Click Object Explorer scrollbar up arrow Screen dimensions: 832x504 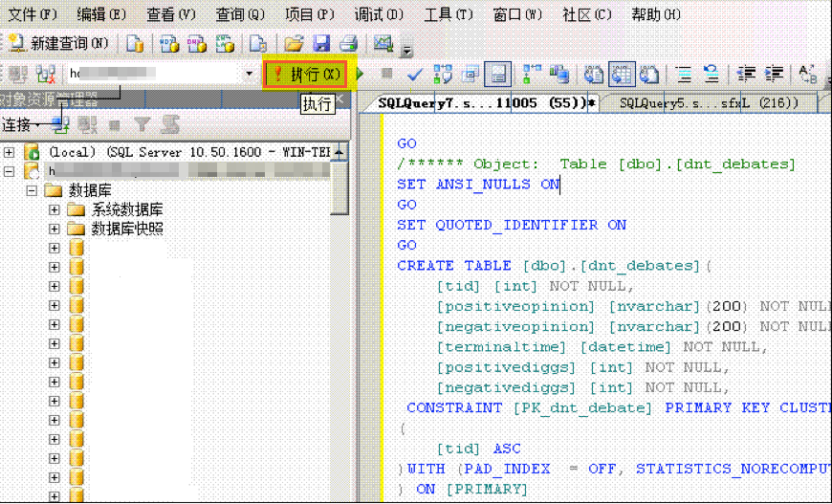coord(339,152)
